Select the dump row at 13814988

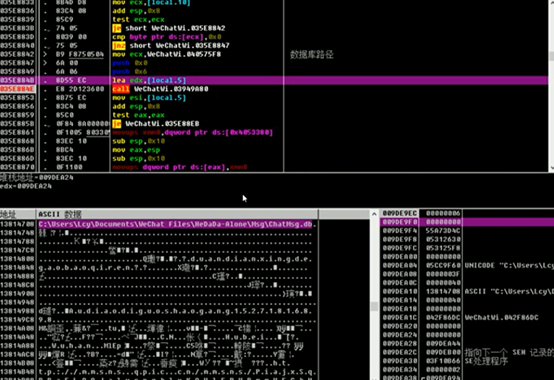158,311
